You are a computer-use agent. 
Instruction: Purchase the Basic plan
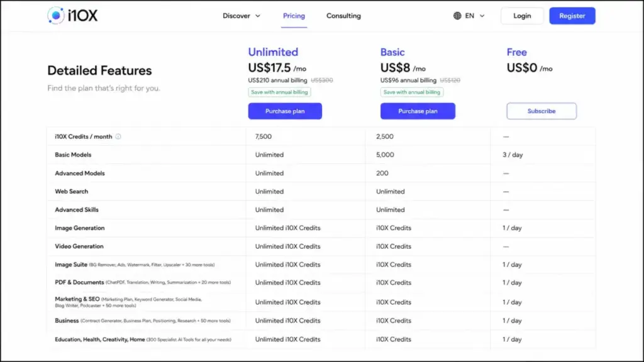coord(418,111)
